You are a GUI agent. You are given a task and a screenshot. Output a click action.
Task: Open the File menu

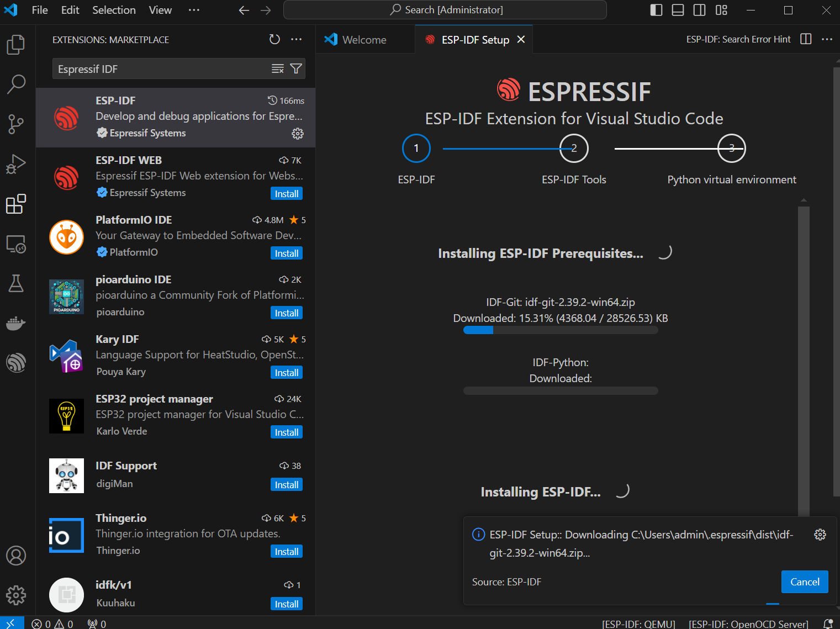40,10
